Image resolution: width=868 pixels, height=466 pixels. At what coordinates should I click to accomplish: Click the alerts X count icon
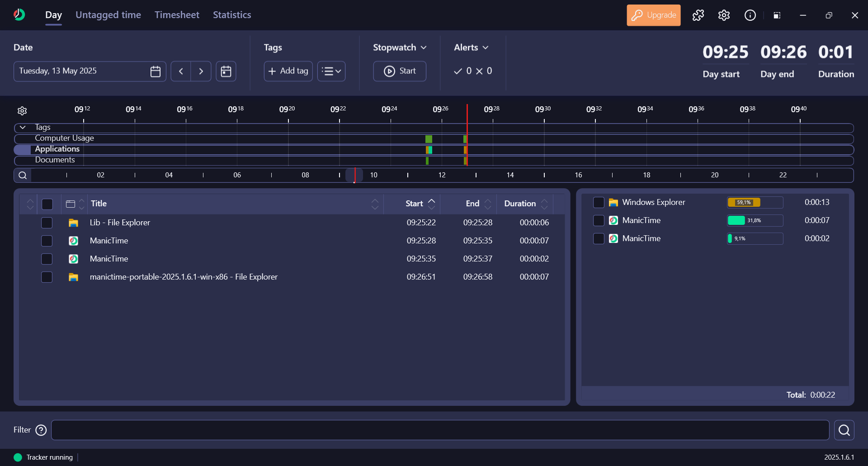click(x=479, y=71)
